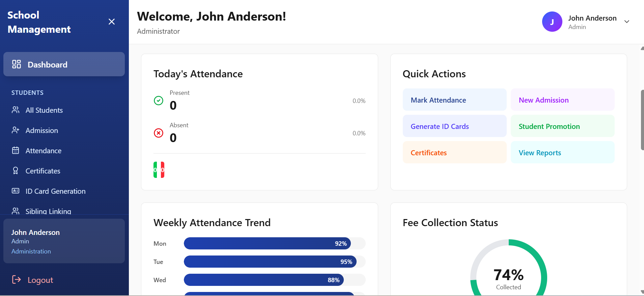Click the Admission add-user icon
This screenshot has height=296, width=644.
(x=16, y=130)
